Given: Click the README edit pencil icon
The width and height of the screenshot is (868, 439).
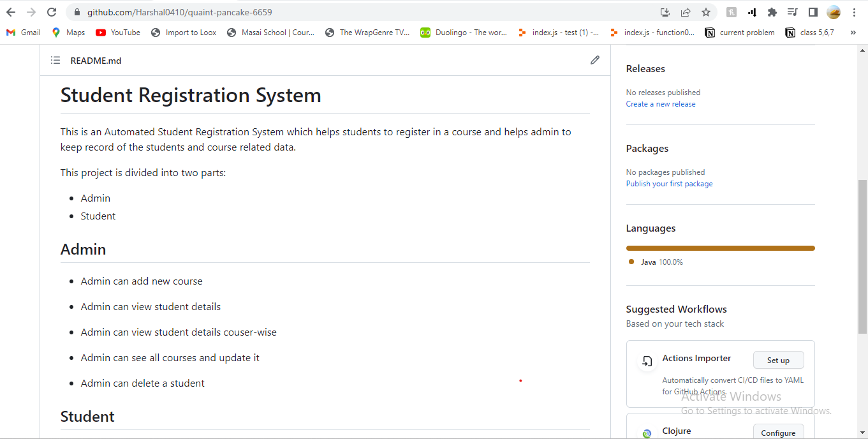Looking at the screenshot, I should pos(594,60).
